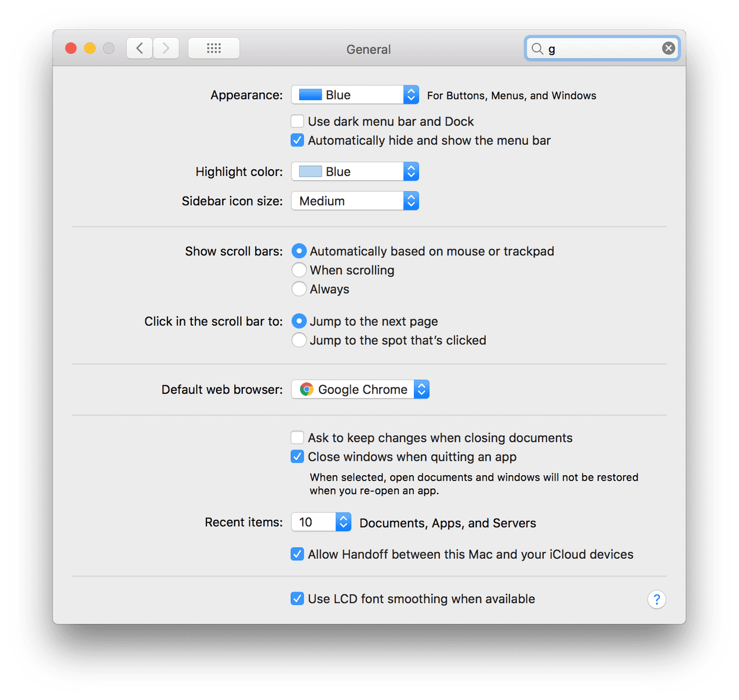This screenshot has width=739, height=700.
Task: Open help via the question mark icon
Action: 656,599
